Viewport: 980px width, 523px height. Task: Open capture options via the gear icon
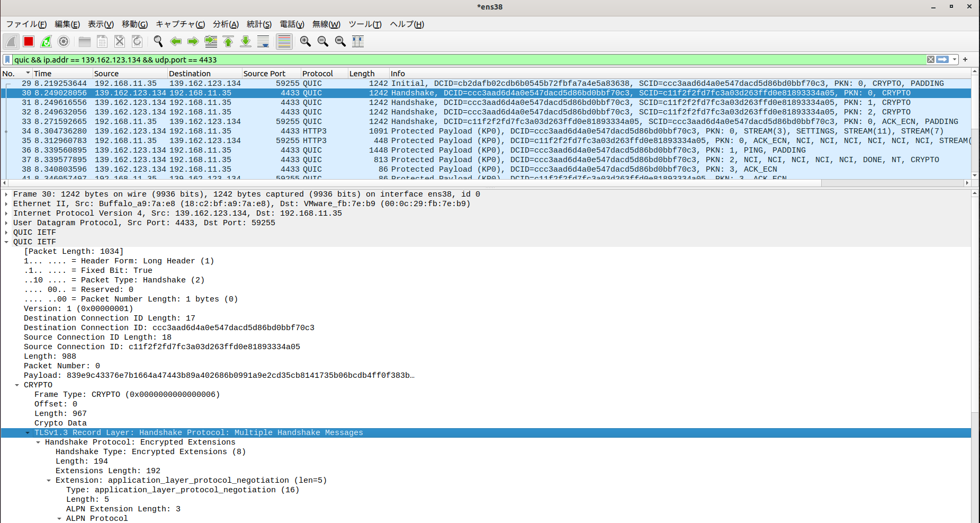(64, 41)
